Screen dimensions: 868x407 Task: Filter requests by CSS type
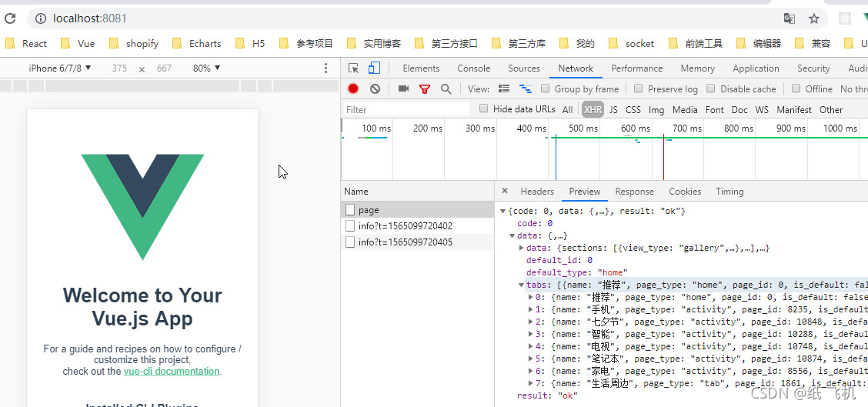pos(633,110)
